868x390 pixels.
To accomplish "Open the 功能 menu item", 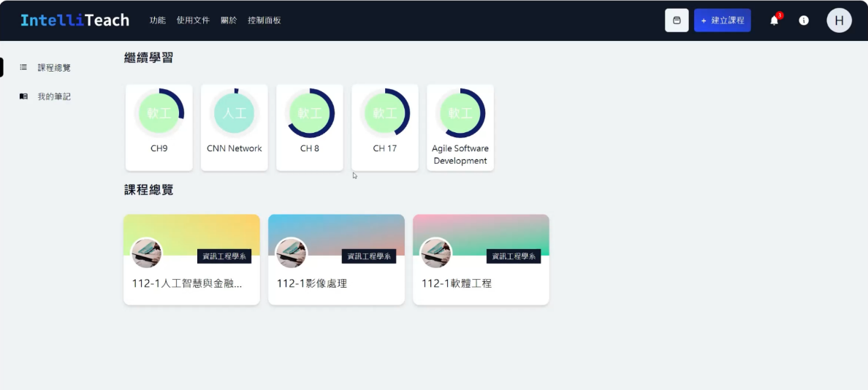I will pos(158,20).
